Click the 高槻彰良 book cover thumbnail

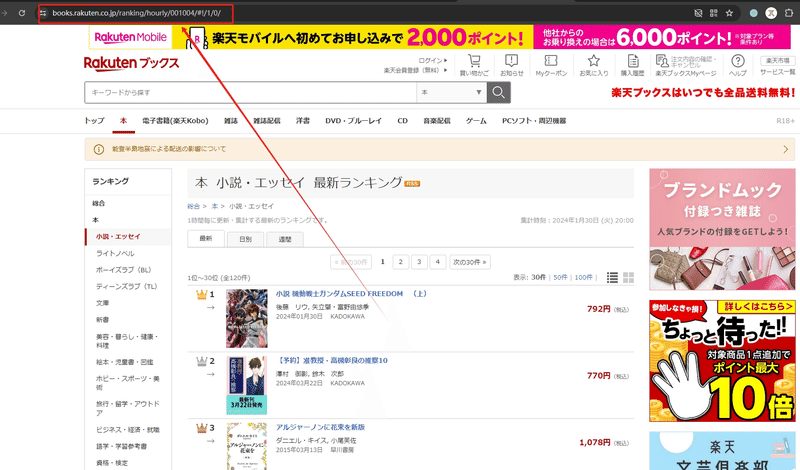tap(247, 385)
